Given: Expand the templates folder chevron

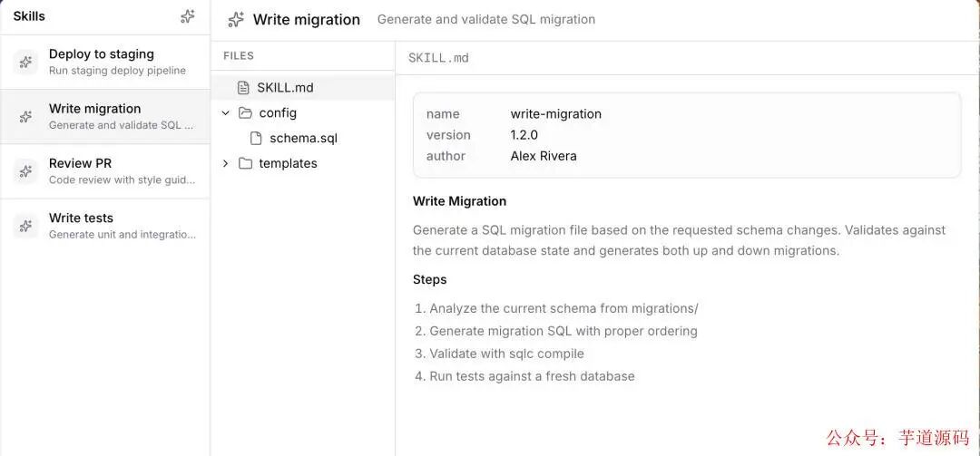Looking at the screenshot, I should click(x=226, y=163).
